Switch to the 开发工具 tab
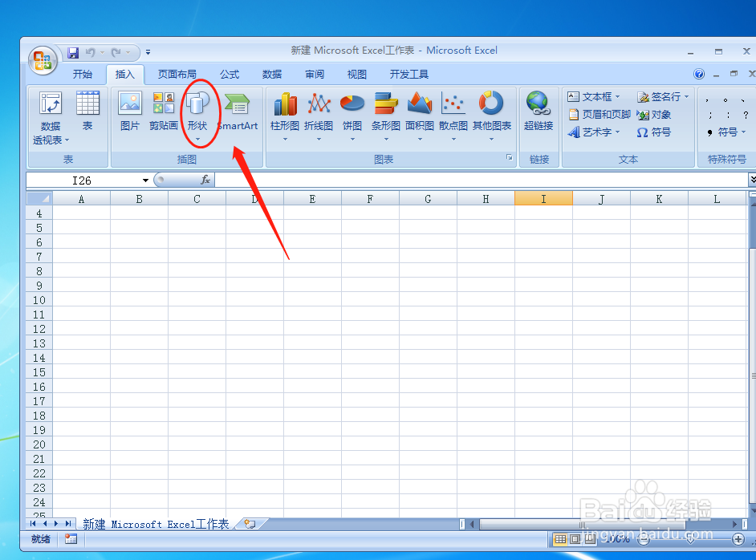The width and height of the screenshot is (756, 560). [408, 75]
